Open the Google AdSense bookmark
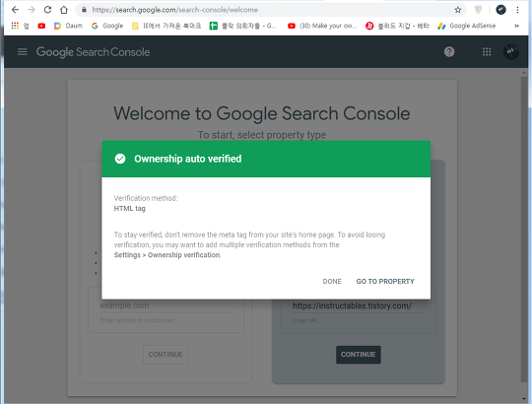Viewport: 532px width, 404px height. pyautogui.click(x=467, y=26)
